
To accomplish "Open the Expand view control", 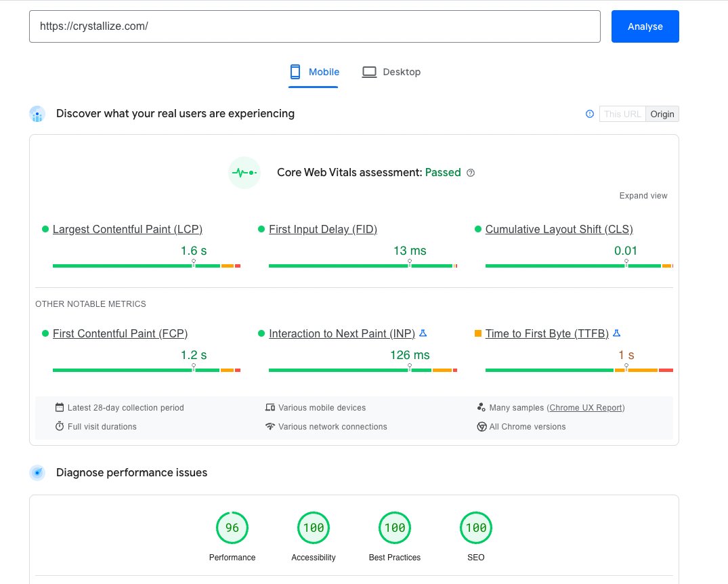I will pos(643,195).
